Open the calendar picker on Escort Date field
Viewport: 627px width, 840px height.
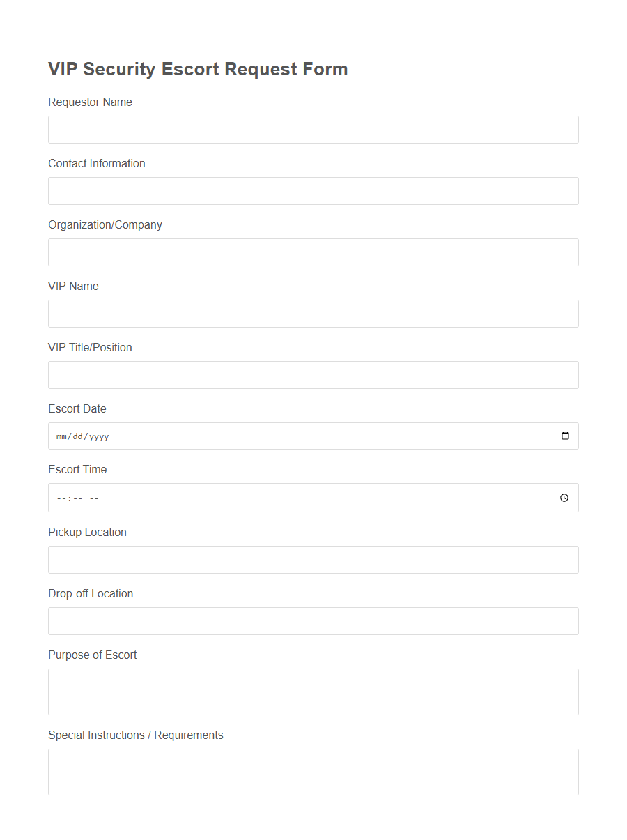coord(566,436)
